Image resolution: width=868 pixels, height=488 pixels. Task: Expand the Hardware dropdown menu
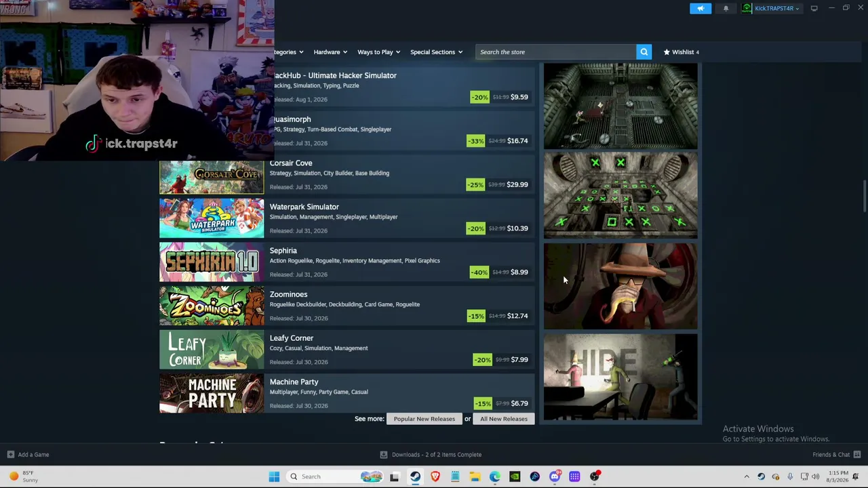coord(330,52)
